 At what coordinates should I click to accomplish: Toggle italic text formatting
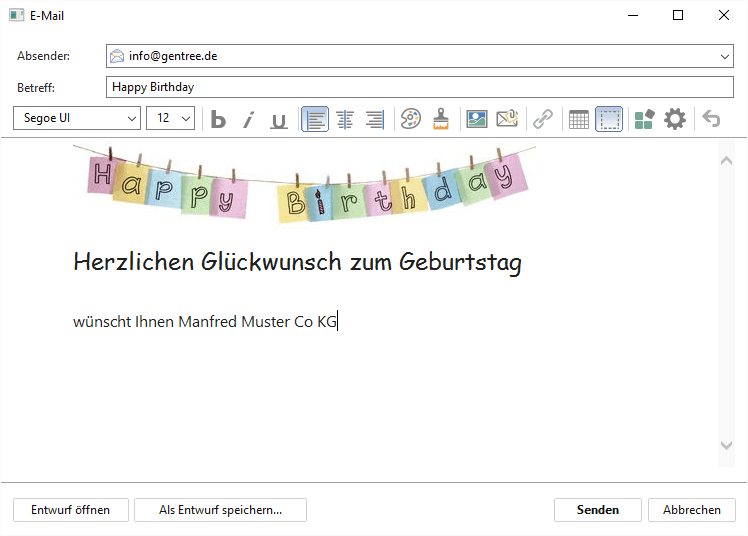point(248,120)
